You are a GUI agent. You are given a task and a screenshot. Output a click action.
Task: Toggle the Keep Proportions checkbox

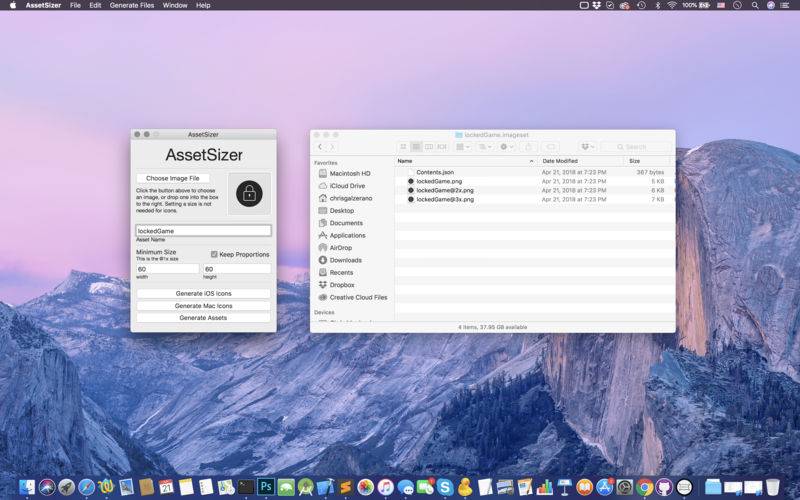tap(214, 254)
